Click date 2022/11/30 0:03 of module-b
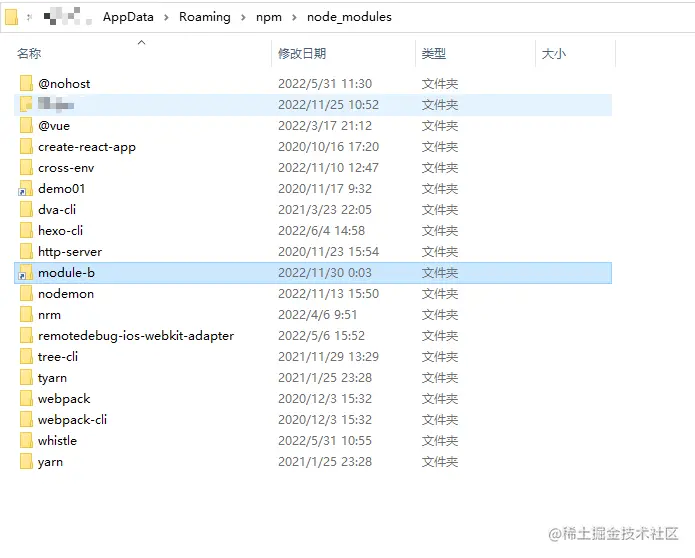This screenshot has width=695, height=558. (325, 273)
